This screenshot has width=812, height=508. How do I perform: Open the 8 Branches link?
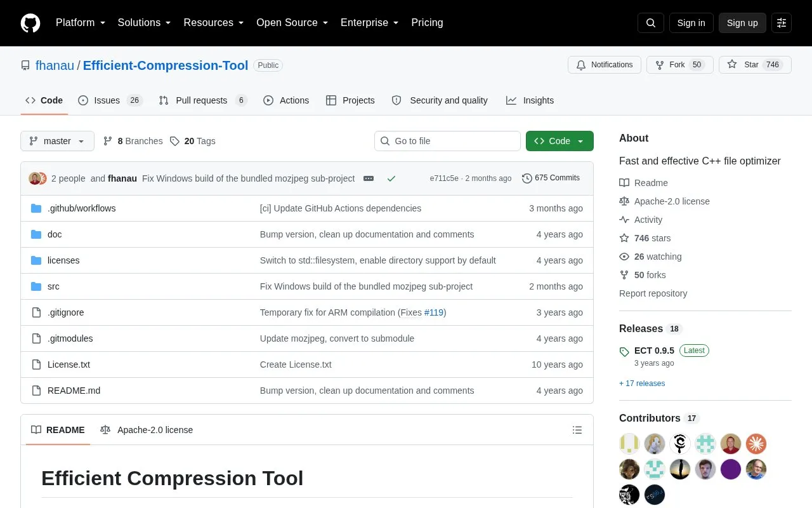[133, 141]
